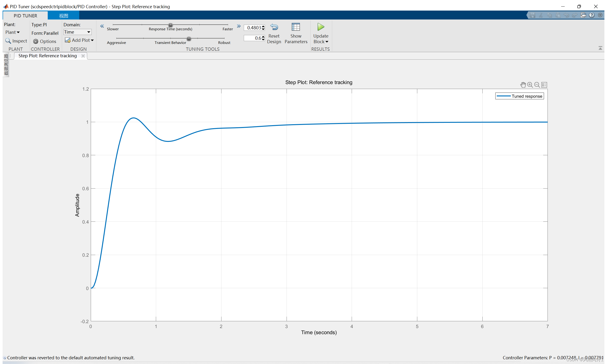Expand the Add Plot dropdown
Image resolution: width=607 pixels, height=364 pixels.
pyautogui.click(x=92, y=40)
